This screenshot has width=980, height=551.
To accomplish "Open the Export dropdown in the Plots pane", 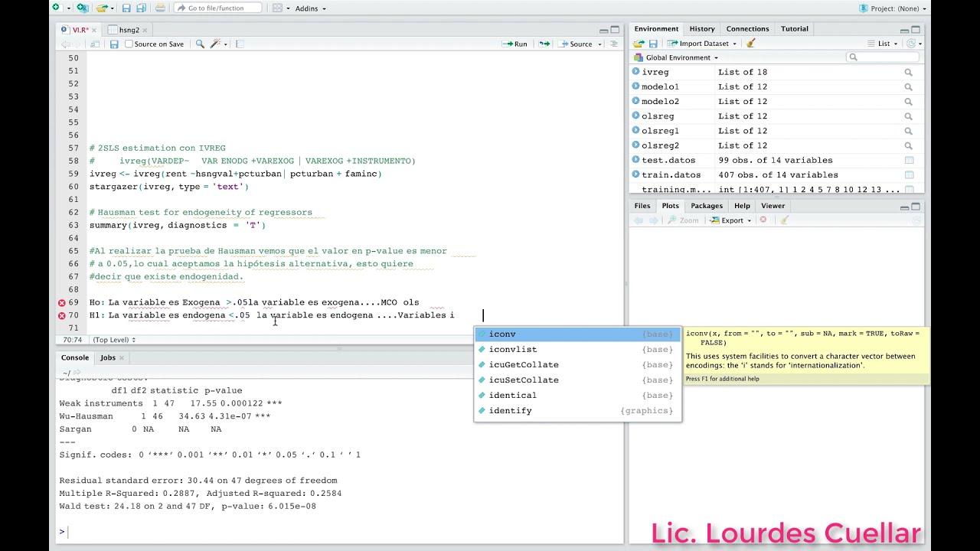I will pos(730,220).
